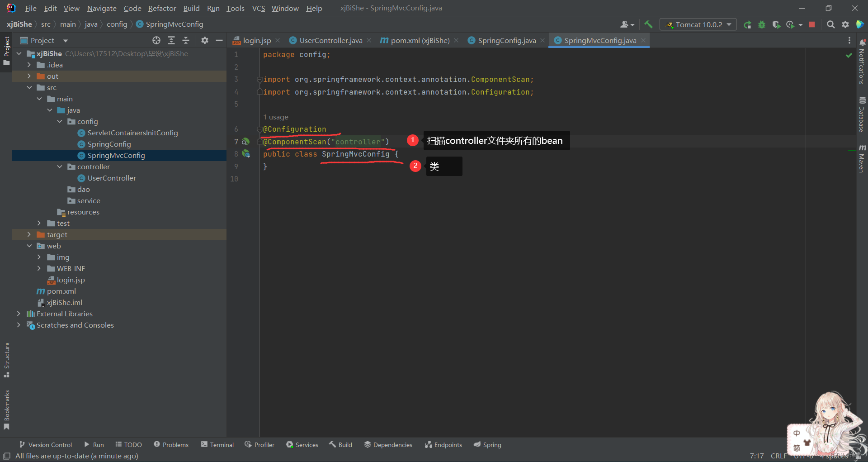868x462 pixels.
Task: Expand External Libraries node
Action: pos(19,314)
